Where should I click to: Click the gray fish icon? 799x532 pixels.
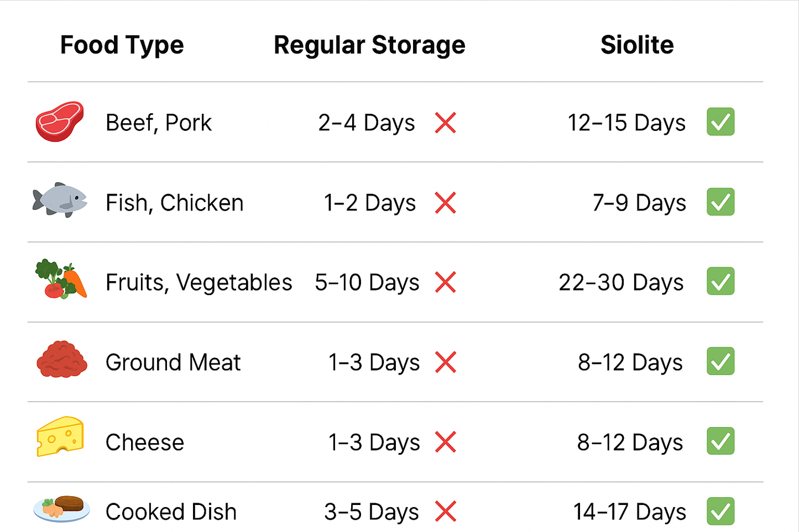[60, 200]
